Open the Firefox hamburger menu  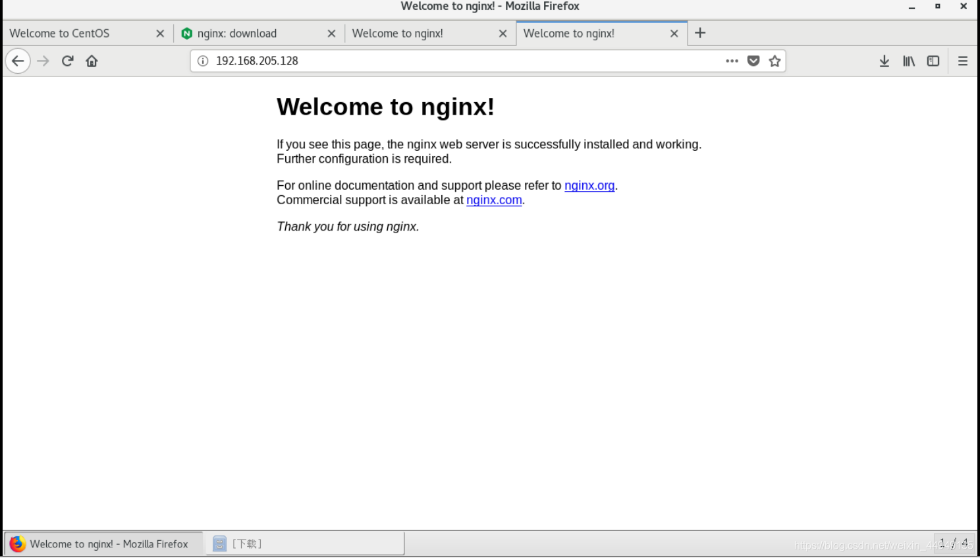click(x=963, y=61)
